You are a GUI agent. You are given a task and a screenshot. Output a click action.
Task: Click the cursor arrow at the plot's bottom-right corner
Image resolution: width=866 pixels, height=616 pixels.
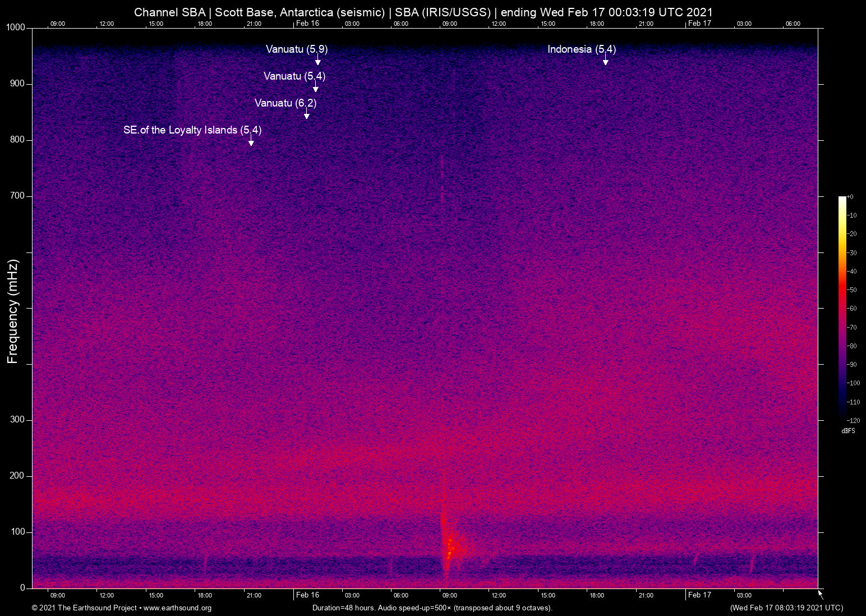[821, 595]
